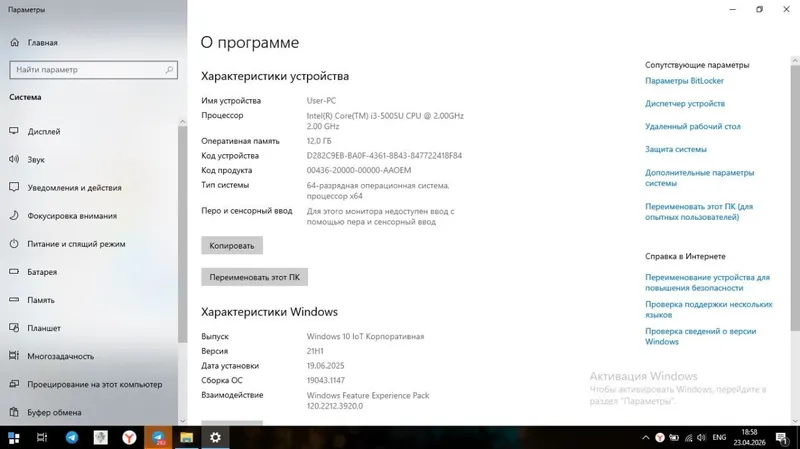Click the network icon in the system tray
800x449 pixels.
pyautogui.click(x=688, y=438)
